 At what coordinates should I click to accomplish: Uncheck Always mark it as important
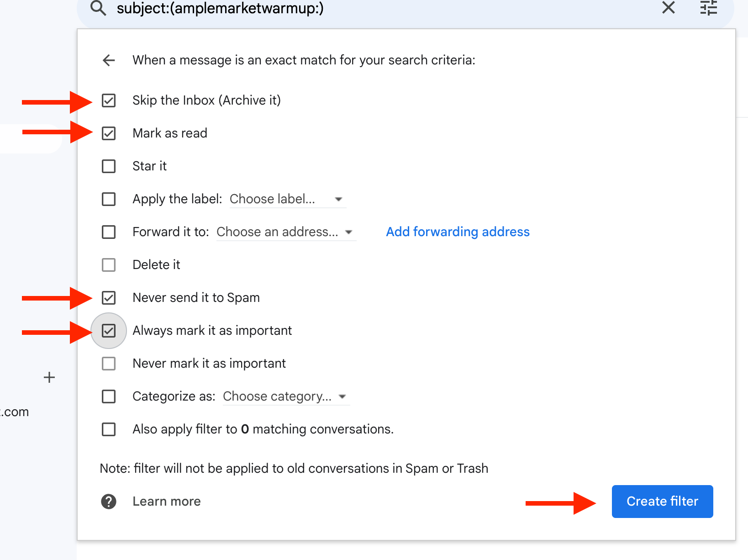coord(109,331)
